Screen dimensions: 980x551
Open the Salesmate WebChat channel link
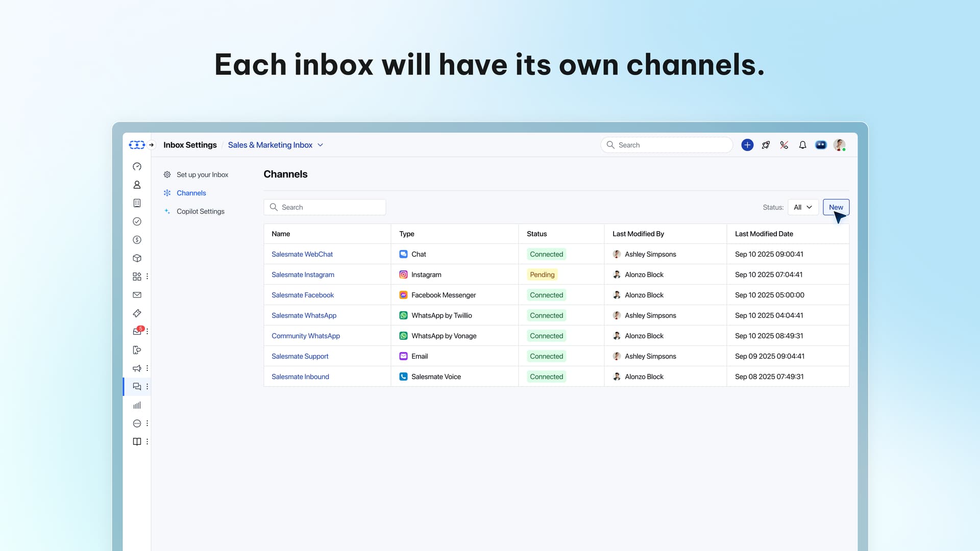(302, 254)
